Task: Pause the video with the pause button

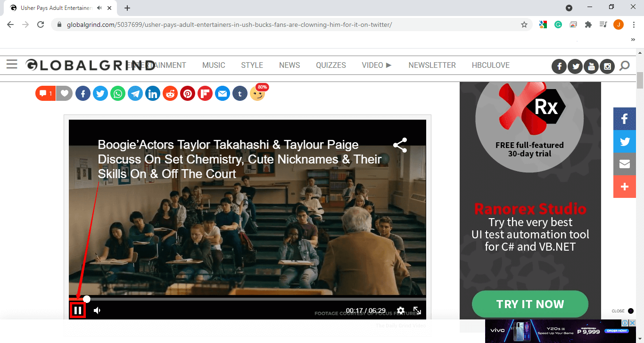Action: 78,310
